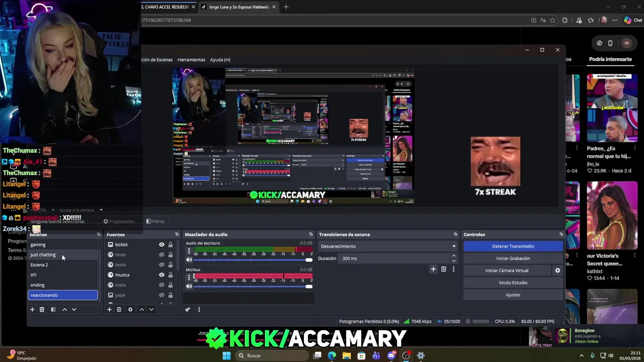Viewport: 644px width, 362px height.
Task: Open source properties gear in Fuentes toolbar
Action: pos(130,310)
